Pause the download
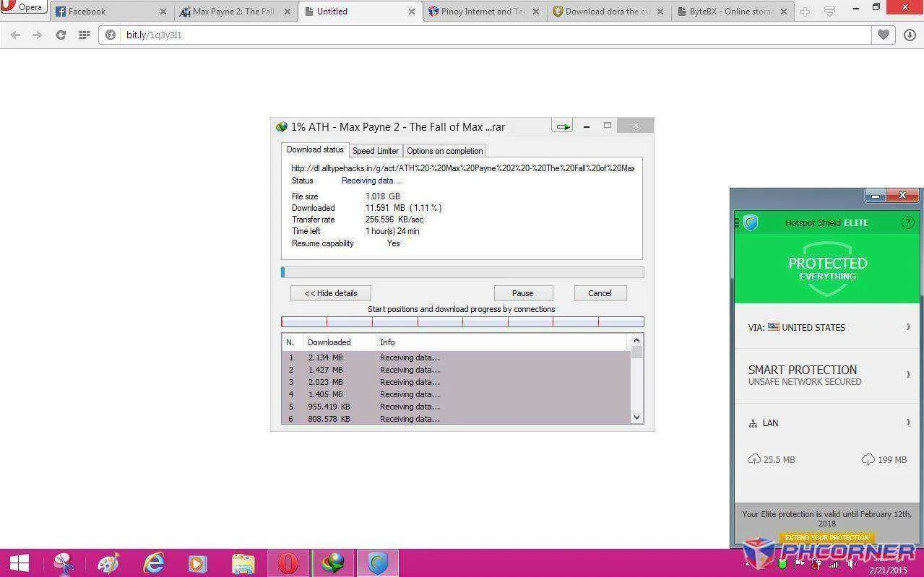 pos(523,293)
